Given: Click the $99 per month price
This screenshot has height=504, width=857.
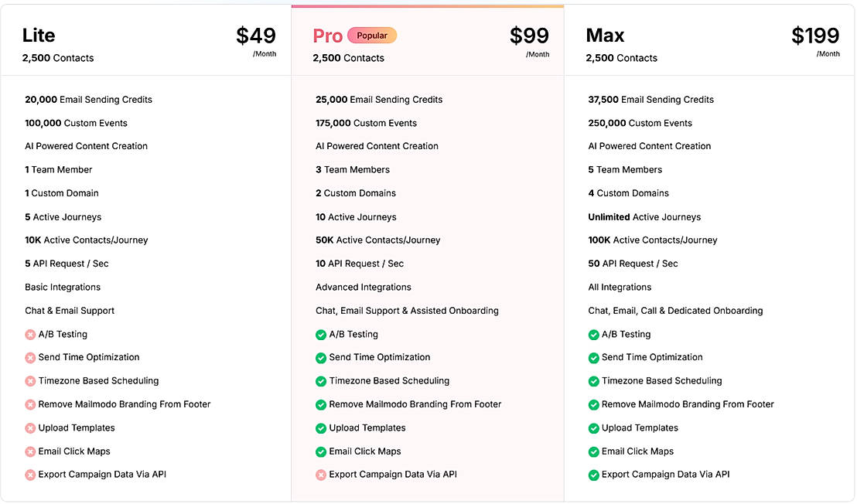Looking at the screenshot, I should tap(529, 36).
